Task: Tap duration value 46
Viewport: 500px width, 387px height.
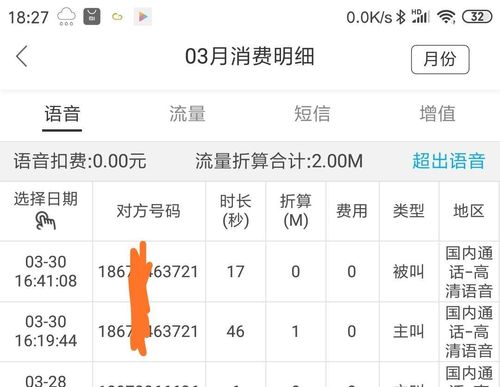Action: point(236,332)
